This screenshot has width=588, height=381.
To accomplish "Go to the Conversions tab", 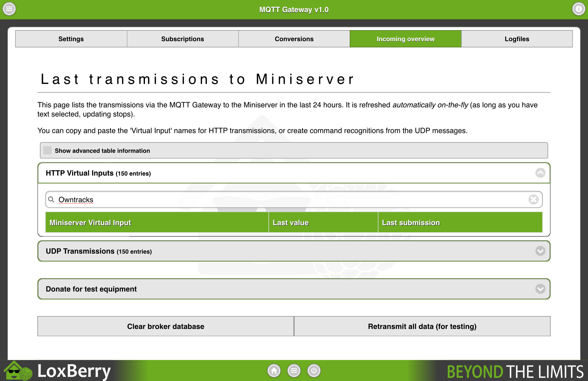I will [x=294, y=39].
